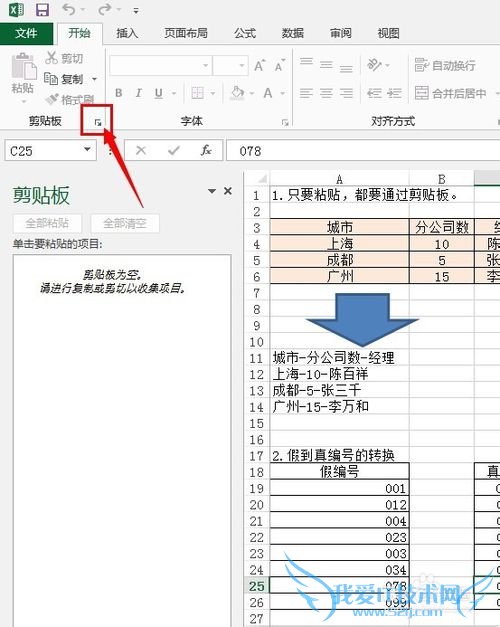The width and height of the screenshot is (500, 627).
Task: Toggle Italic formatting
Action: tap(138, 93)
